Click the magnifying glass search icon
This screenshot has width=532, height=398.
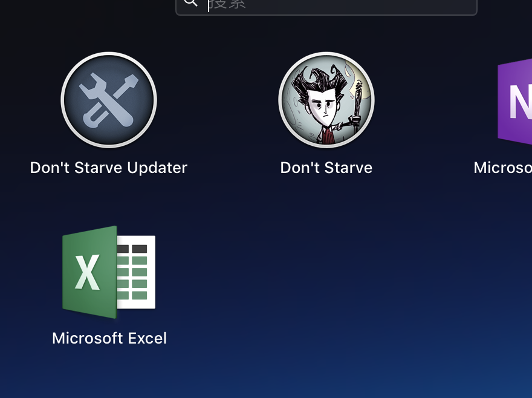[190, 2]
